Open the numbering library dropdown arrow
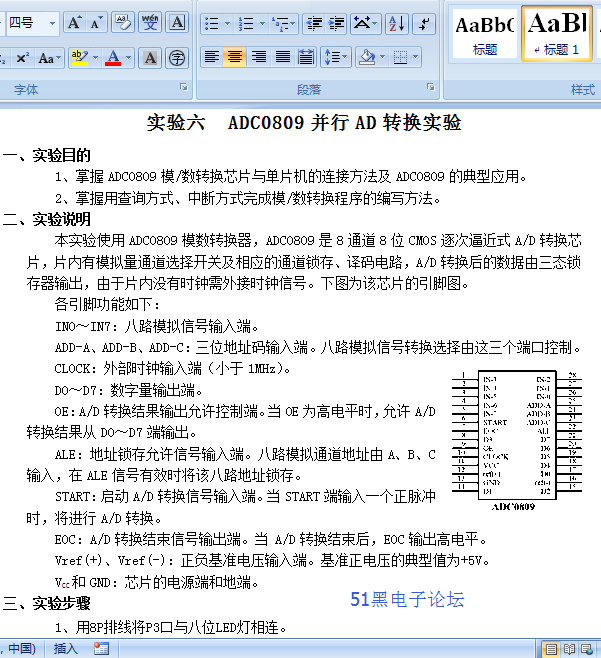601x658 pixels. click(x=262, y=24)
